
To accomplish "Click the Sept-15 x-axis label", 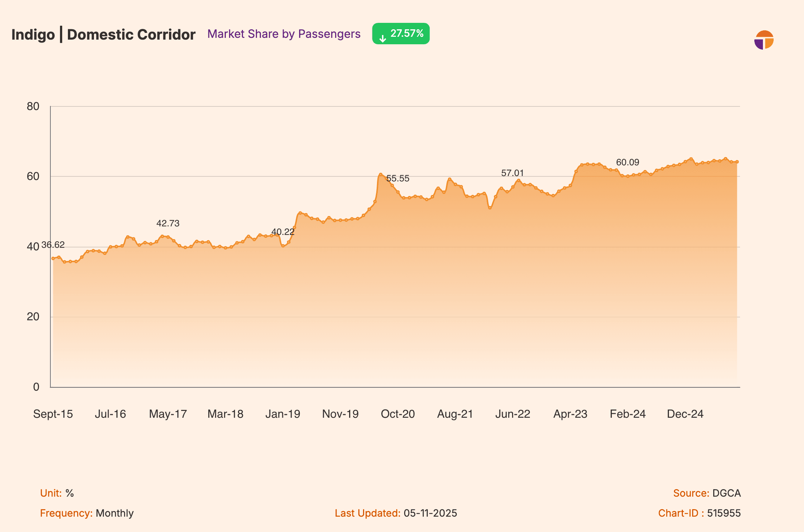I will [53, 414].
